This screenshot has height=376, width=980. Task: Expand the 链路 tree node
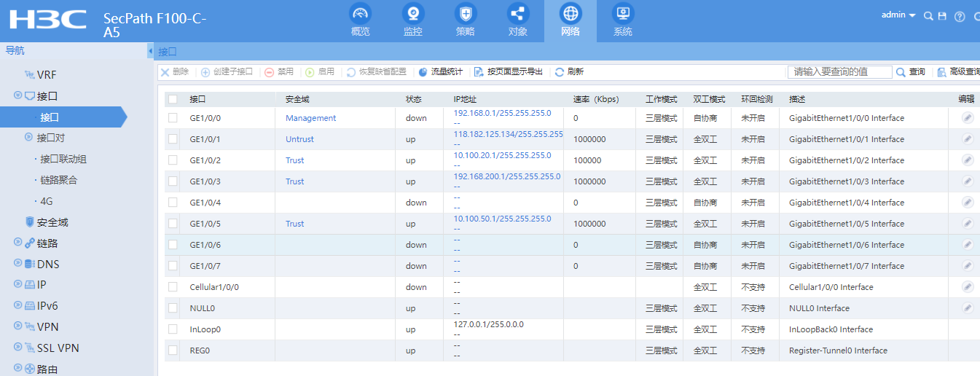coord(18,243)
